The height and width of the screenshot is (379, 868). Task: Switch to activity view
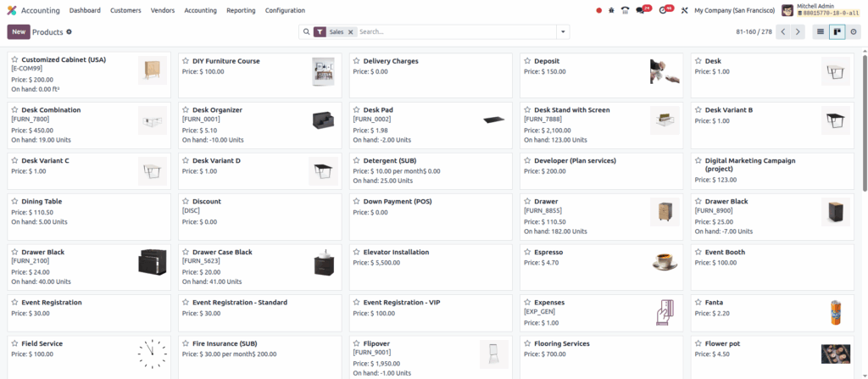tap(853, 32)
